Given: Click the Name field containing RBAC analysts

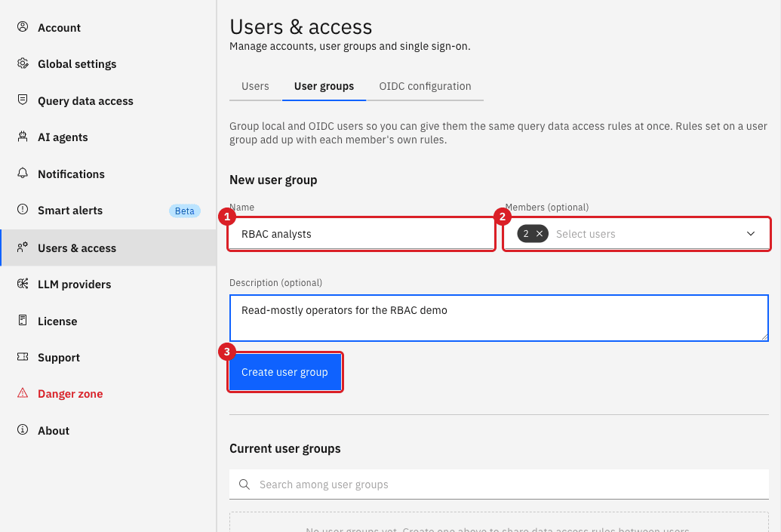Looking at the screenshot, I should click(361, 234).
